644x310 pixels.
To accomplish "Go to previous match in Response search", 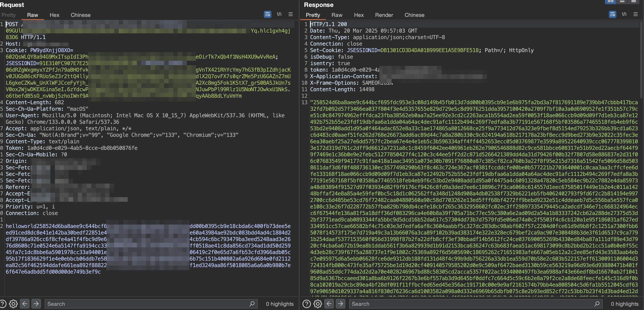I will pyautogui.click(x=329, y=304).
